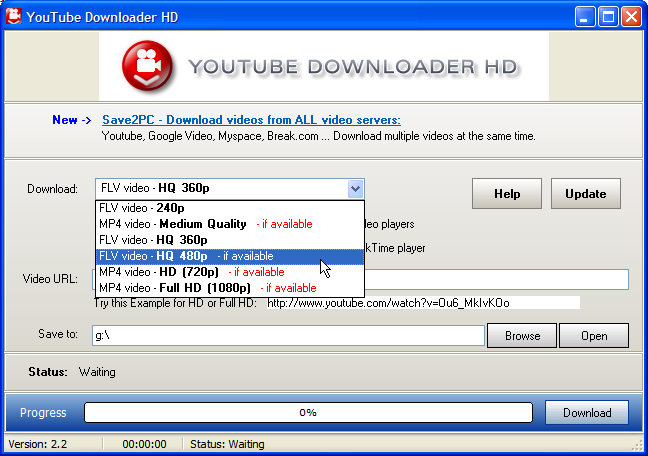Pick MP4 video - HD (720p) option
Viewport: 648px width, 456px height.
[x=230, y=272]
